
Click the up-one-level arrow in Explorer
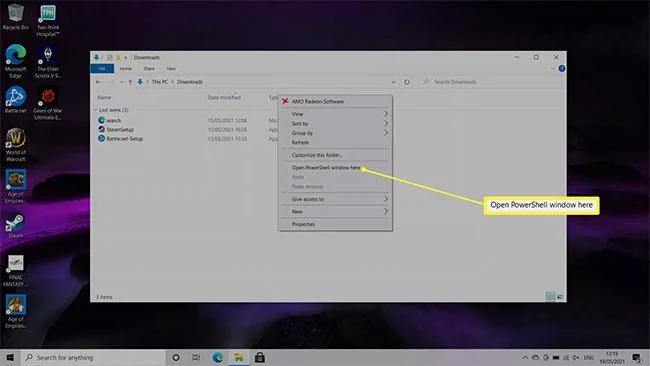pyautogui.click(x=130, y=82)
